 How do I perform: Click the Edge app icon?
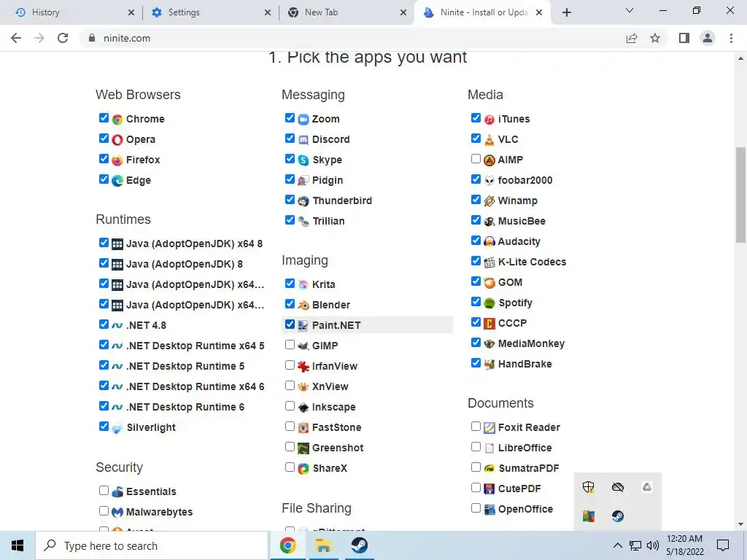[117, 181]
